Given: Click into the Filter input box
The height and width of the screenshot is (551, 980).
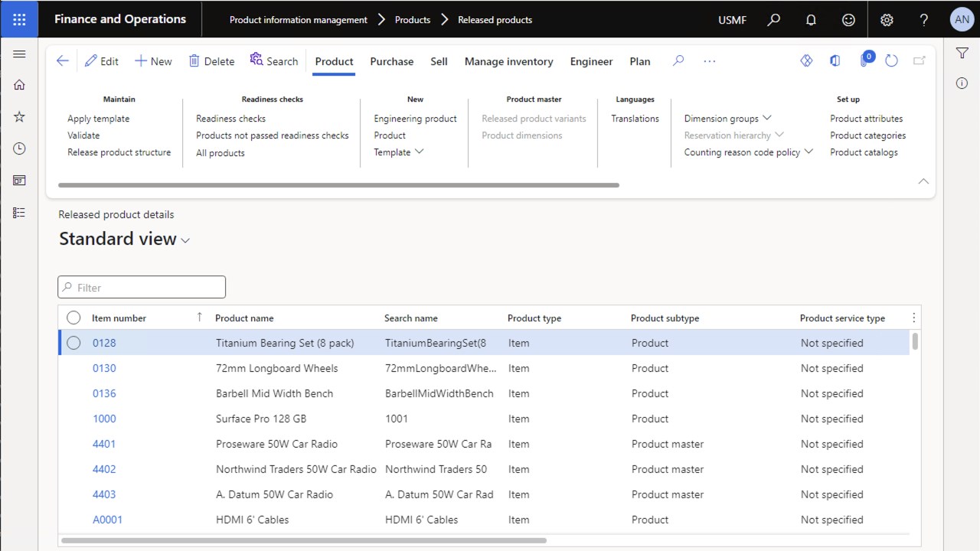Looking at the screenshot, I should 142,287.
